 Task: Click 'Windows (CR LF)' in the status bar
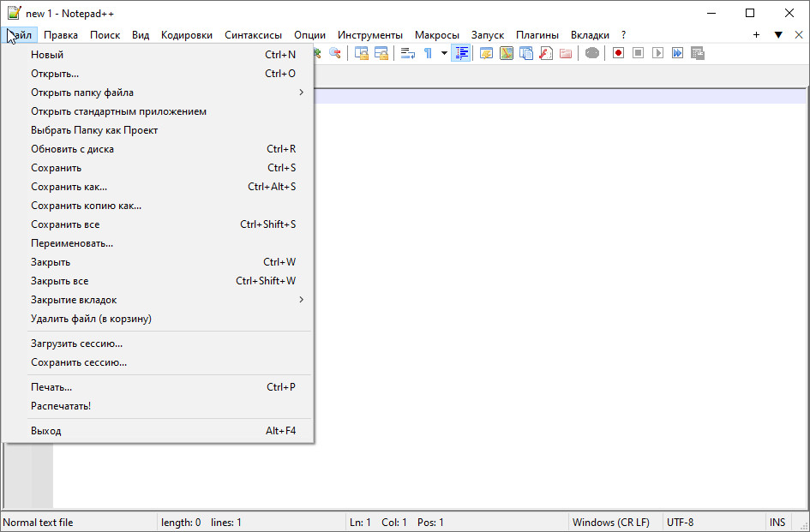point(610,523)
